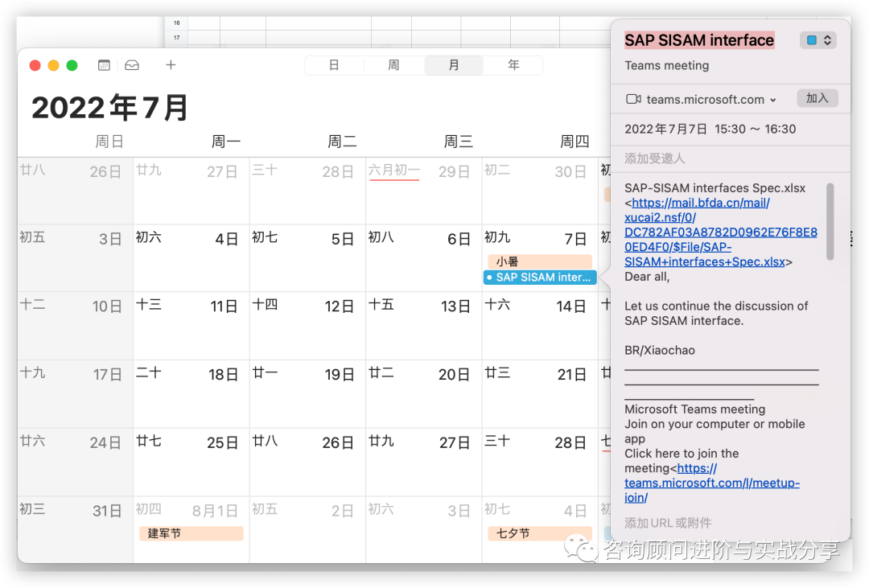Click the 31日 date cell
The image size is (869, 588).
76,530
